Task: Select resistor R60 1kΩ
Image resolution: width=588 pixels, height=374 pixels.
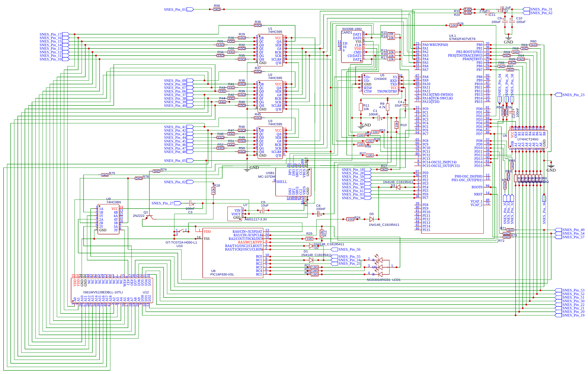Action: click(533, 45)
